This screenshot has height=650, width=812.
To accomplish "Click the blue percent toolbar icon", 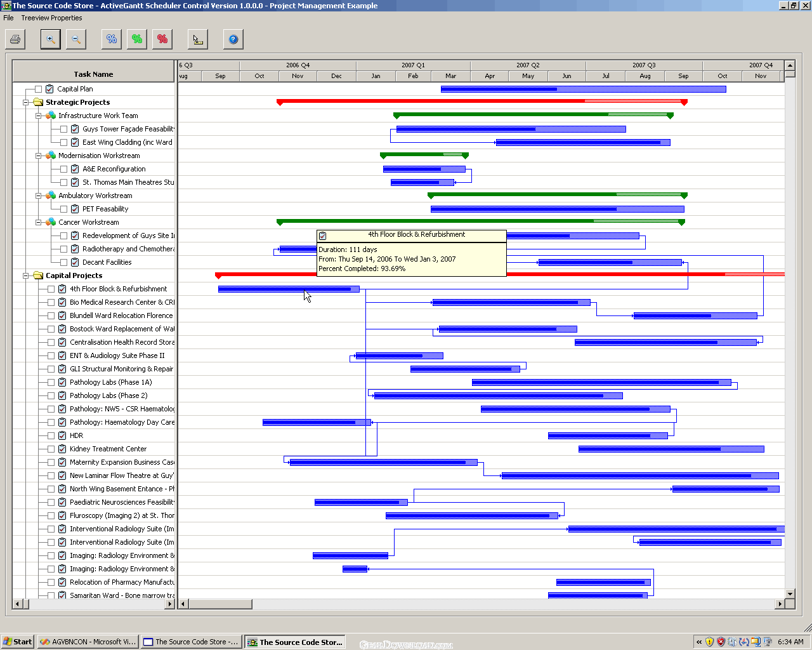I will pos(112,39).
